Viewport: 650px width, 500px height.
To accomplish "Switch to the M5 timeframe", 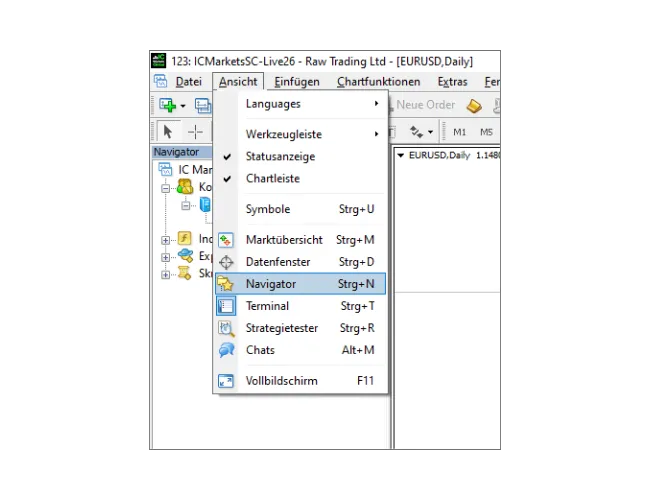I will pyautogui.click(x=486, y=132).
